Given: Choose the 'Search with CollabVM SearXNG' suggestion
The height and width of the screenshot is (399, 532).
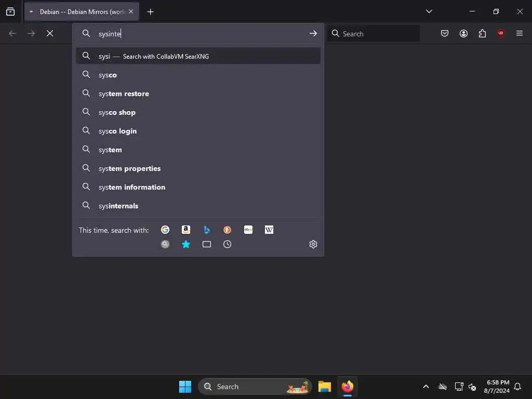Looking at the screenshot, I should [x=198, y=56].
